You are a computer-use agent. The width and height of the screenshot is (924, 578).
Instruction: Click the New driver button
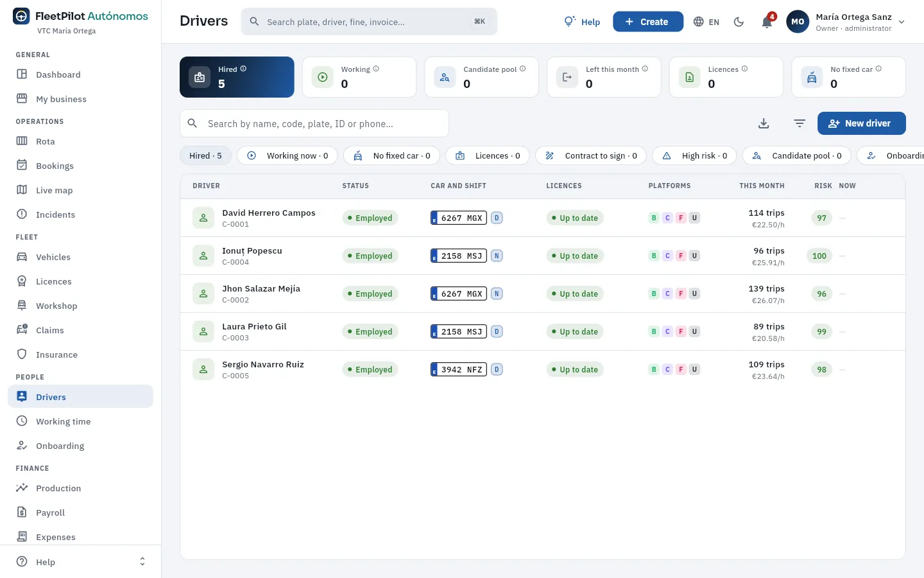click(x=861, y=123)
